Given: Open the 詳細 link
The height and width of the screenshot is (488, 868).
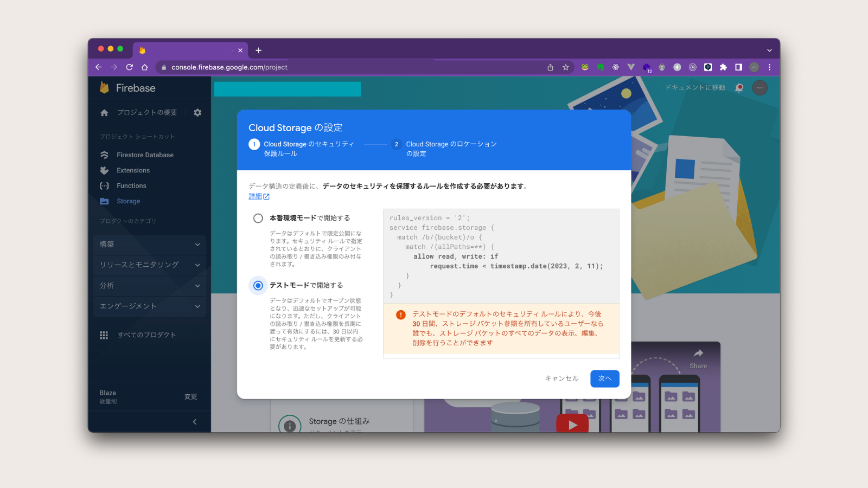Looking at the screenshot, I should tap(259, 196).
